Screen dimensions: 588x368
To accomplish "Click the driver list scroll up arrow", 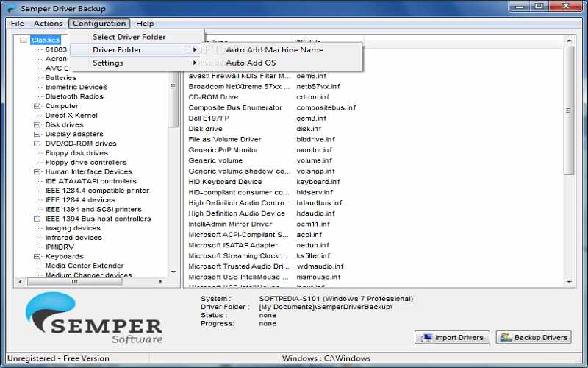I will 569,40.
